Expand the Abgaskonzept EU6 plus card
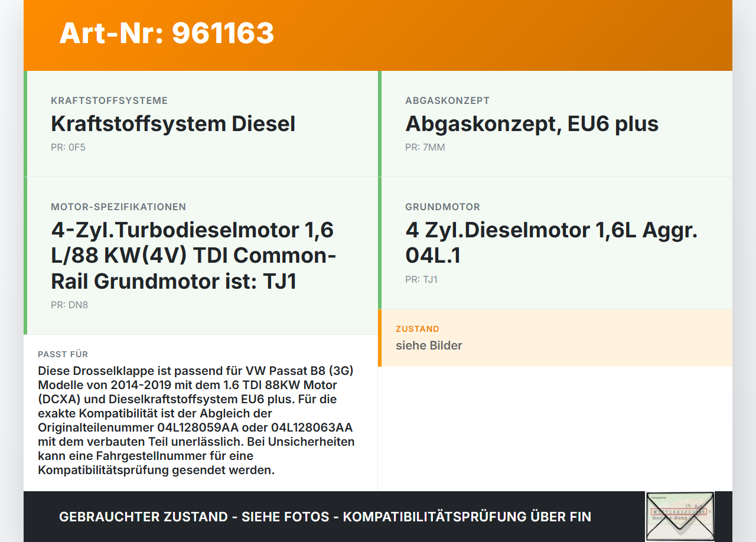The image size is (756, 542). click(x=555, y=124)
